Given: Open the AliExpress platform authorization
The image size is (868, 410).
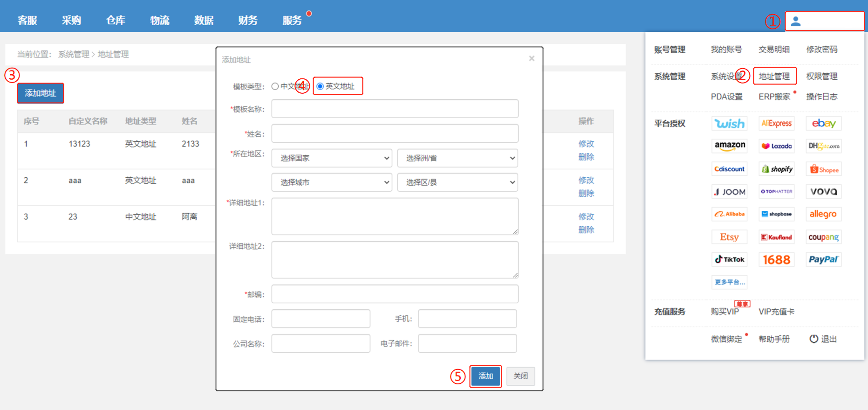Looking at the screenshot, I should 777,124.
